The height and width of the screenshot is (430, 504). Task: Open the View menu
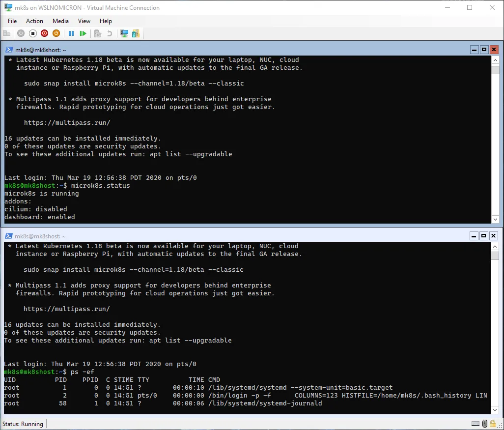click(x=84, y=21)
